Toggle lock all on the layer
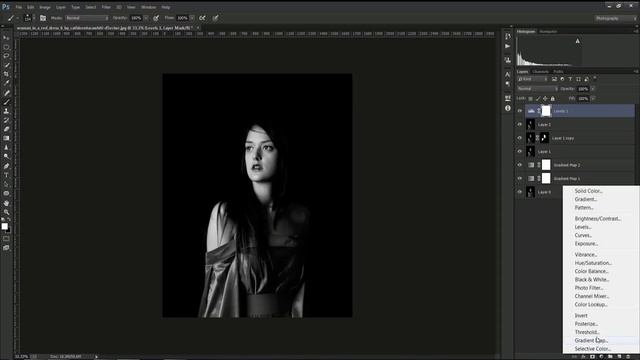Viewport: 640px width, 360px height. click(x=553, y=98)
